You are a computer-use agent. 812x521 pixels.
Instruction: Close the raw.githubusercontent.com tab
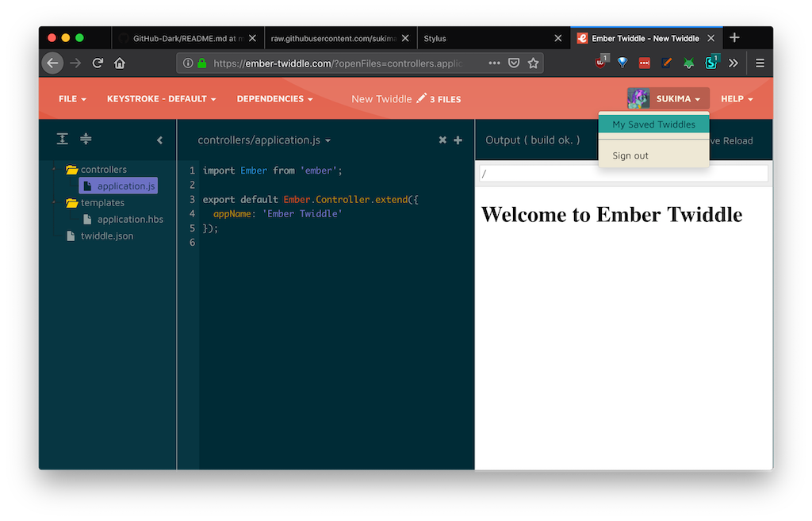405,38
